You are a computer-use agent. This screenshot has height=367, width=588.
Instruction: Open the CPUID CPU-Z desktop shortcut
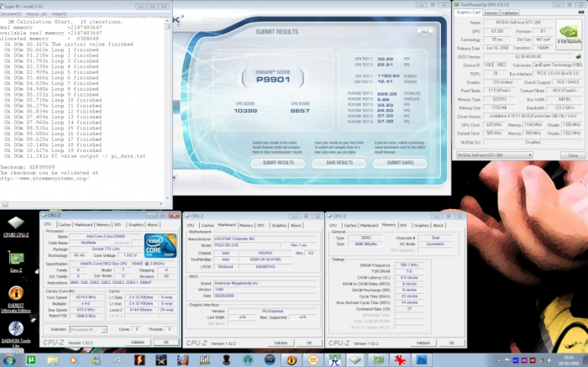click(16, 227)
